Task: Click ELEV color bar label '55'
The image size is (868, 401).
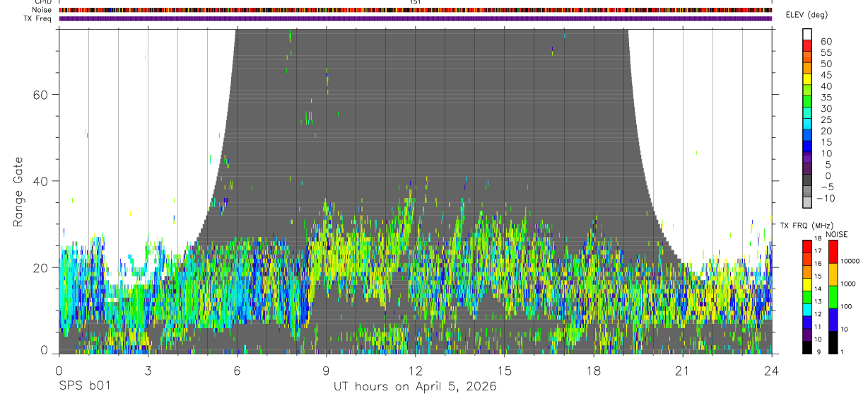Action: pyautogui.click(x=826, y=53)
